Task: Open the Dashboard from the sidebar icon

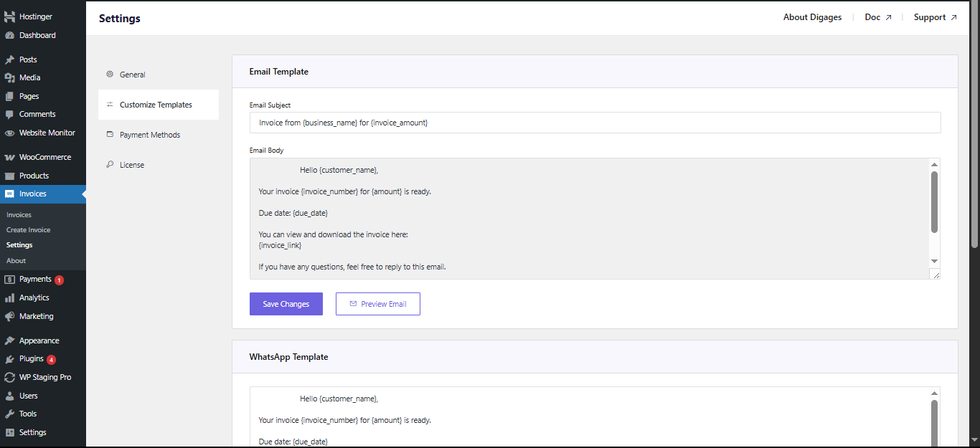Action: point(9,34)
